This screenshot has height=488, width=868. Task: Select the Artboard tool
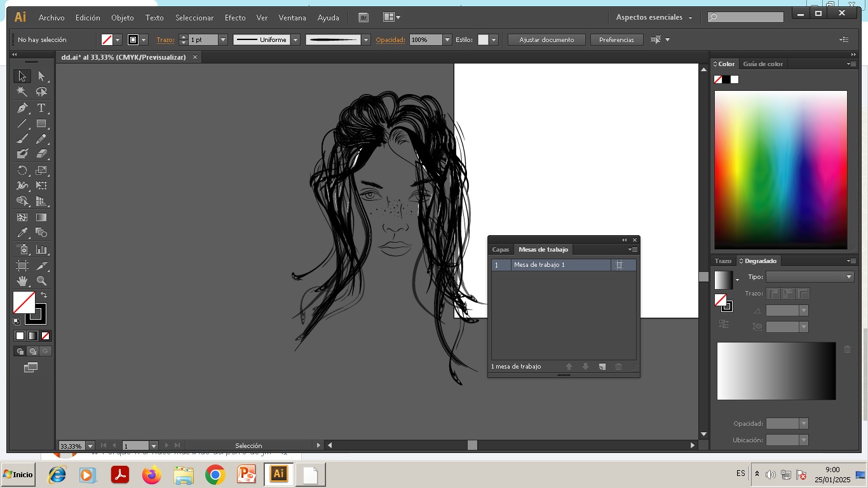pyautogui.click(x=22, y=265)
